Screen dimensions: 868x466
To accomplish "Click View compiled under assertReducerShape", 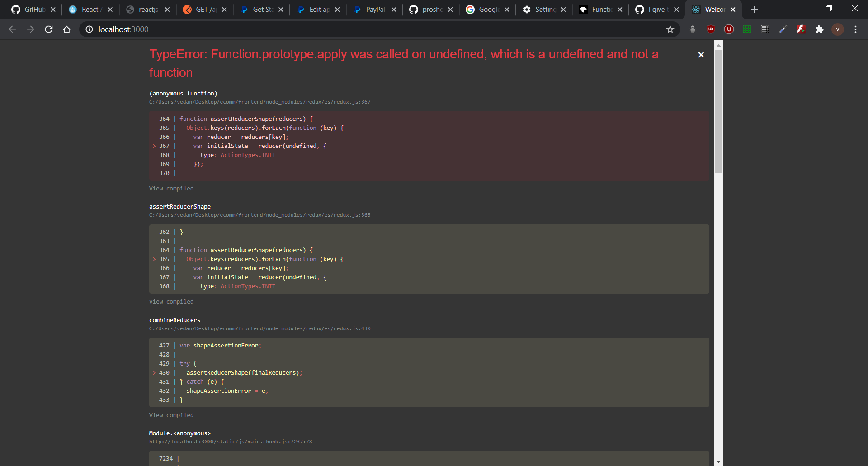I will tap(171, 301).
